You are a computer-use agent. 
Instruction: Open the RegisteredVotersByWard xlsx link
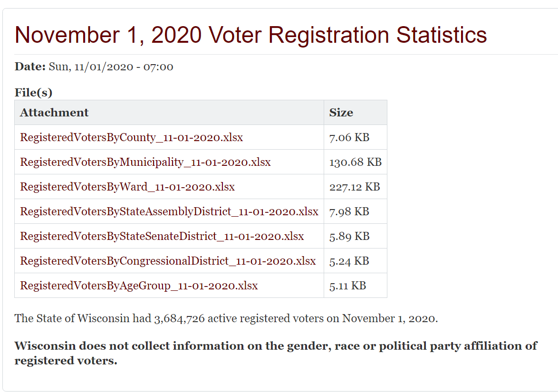tap(127, 187)
